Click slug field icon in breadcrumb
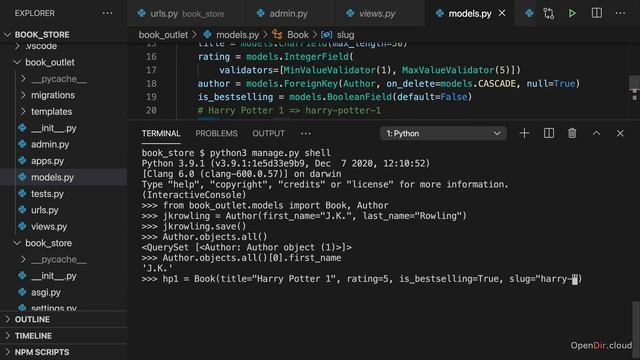640x360 pixels. 327,35
